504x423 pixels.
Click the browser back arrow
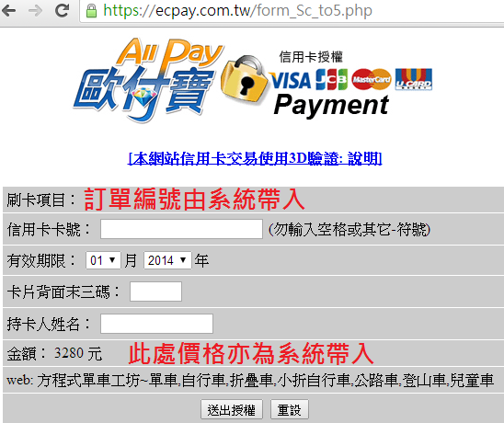point(8,11)
